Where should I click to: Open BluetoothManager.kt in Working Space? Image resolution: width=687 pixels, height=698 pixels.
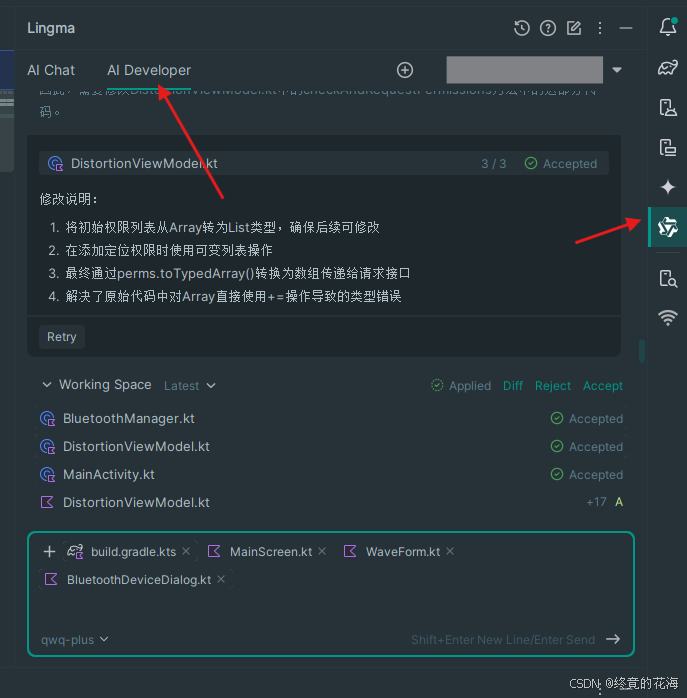pos(330,418)
